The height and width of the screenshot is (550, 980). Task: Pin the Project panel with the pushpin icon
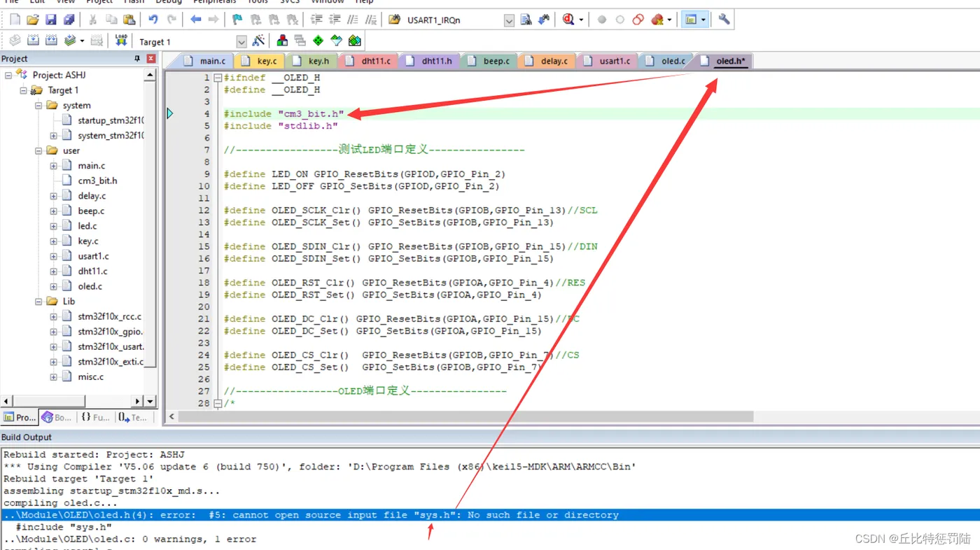(x=137, y=59)
